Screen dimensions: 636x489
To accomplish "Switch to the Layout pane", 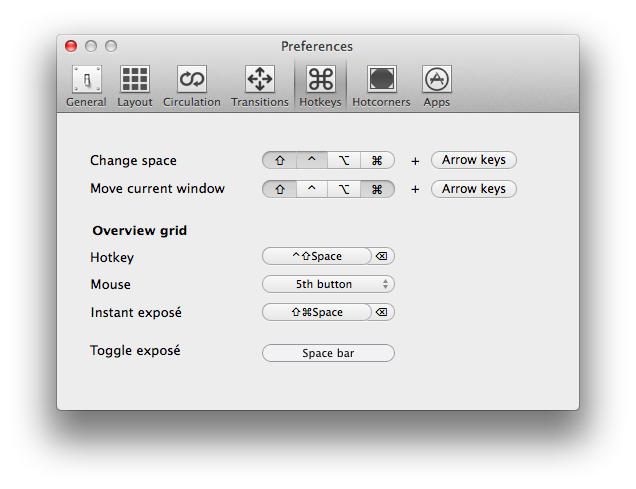I will pos(135,86).
